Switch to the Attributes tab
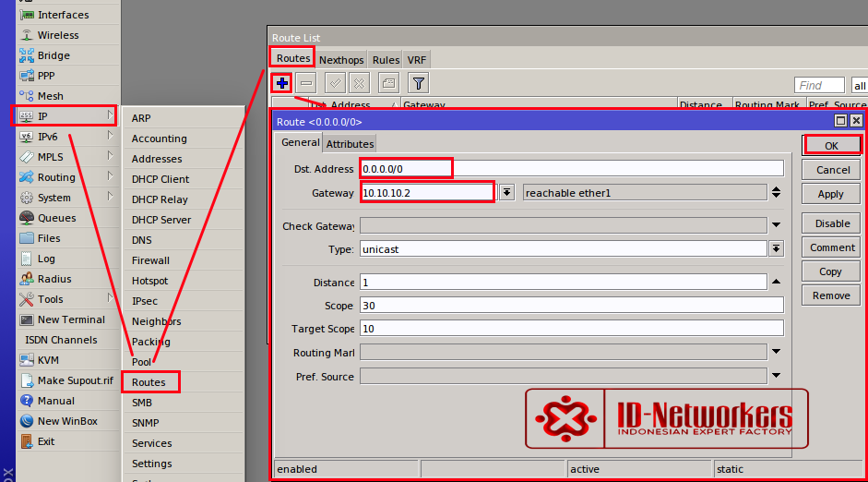The height and width of the screenshot is (482, 868). tap(350, 144)
